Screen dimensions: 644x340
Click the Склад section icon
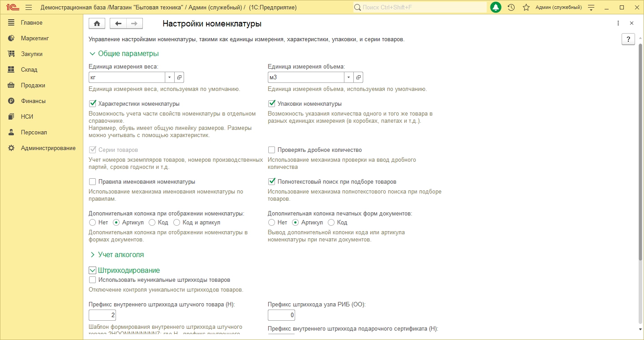click(x=12, y=69)
